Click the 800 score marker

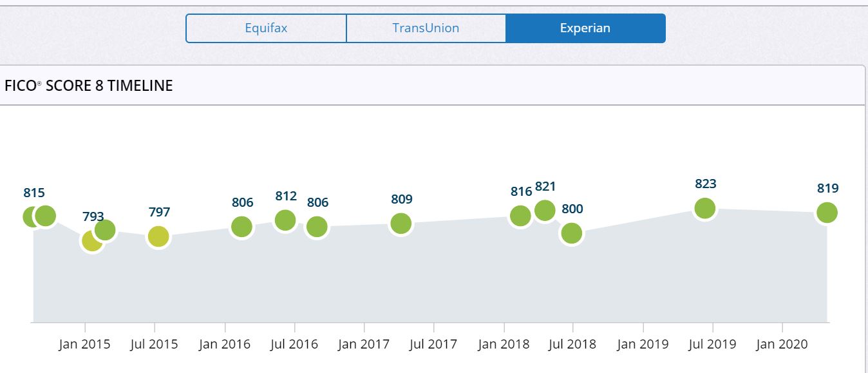(x=571, y=233)
